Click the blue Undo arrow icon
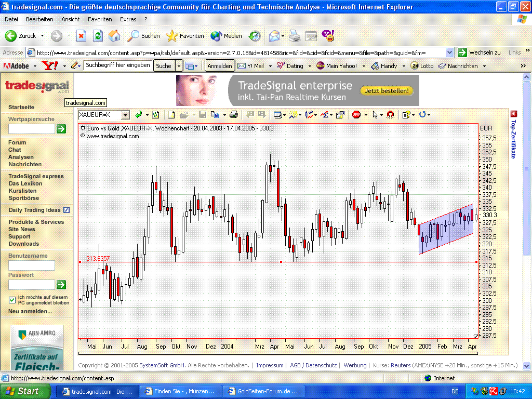The width and height of the screenshot is (532, 399). 422,115
